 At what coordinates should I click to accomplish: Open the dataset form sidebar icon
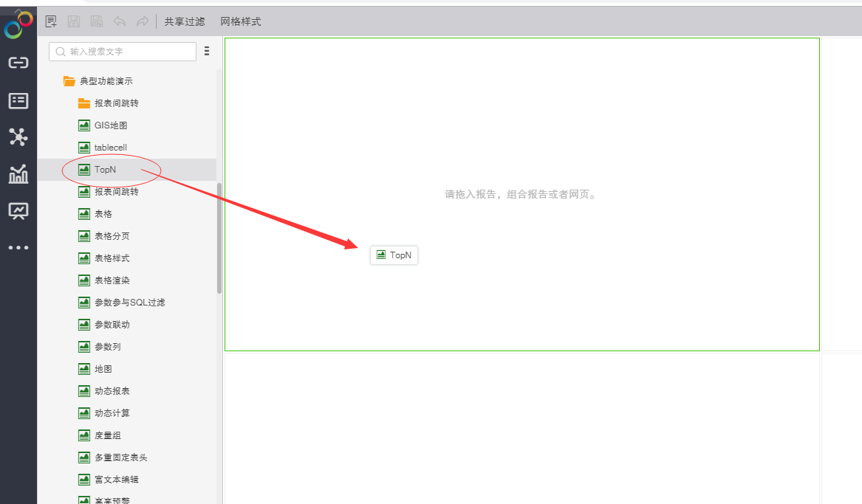click(x=18, y=100)
